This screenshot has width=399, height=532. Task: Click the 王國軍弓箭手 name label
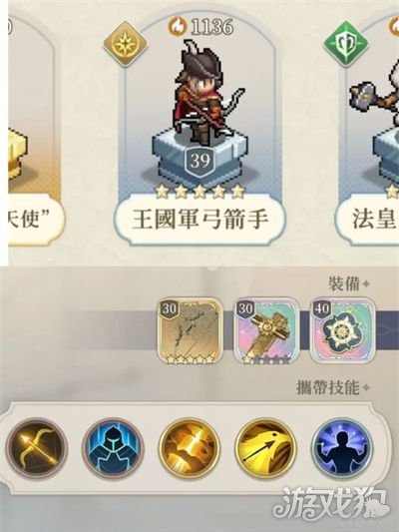pyautogui.click(x=199, y=220)
